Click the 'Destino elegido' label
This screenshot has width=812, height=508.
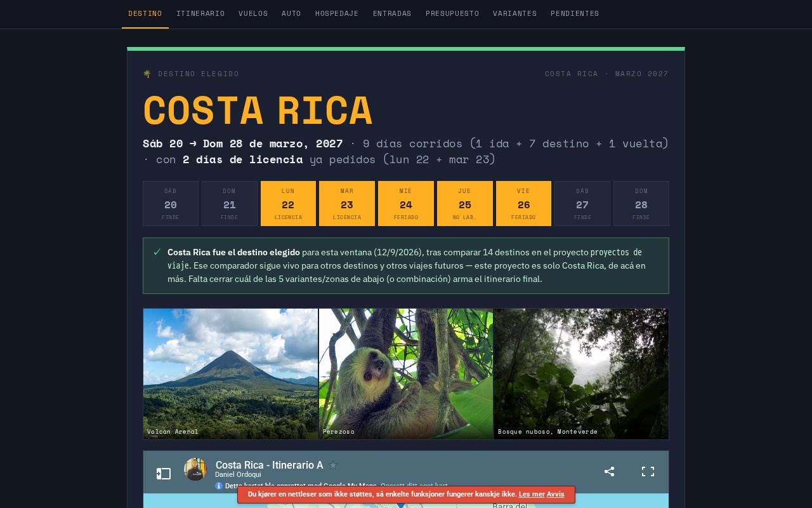(x=199, y=74)
